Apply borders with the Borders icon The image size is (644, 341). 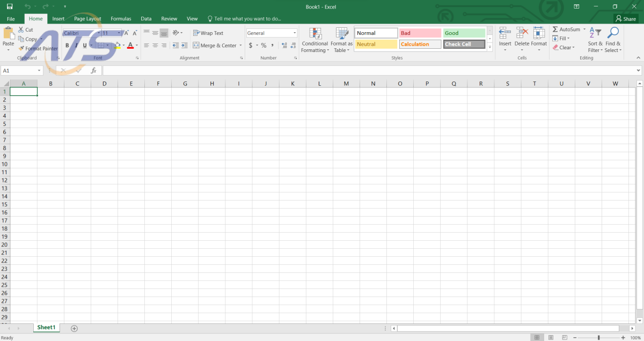tap(100, 46)
